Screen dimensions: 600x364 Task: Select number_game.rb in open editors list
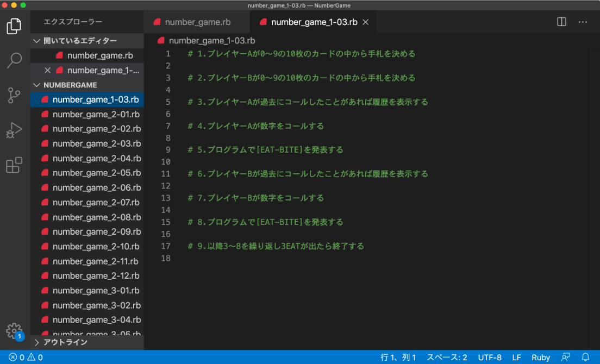click(x=87, y=55)
